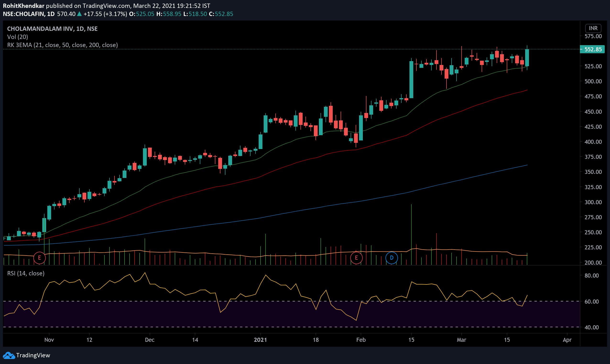The image size is (610, 364).
Task: Click the 570.40 price in the header
Action: (x=66, y=14)
